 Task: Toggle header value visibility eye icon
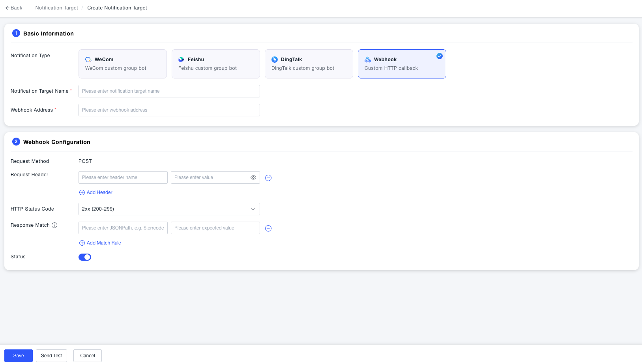coord(253,177)
